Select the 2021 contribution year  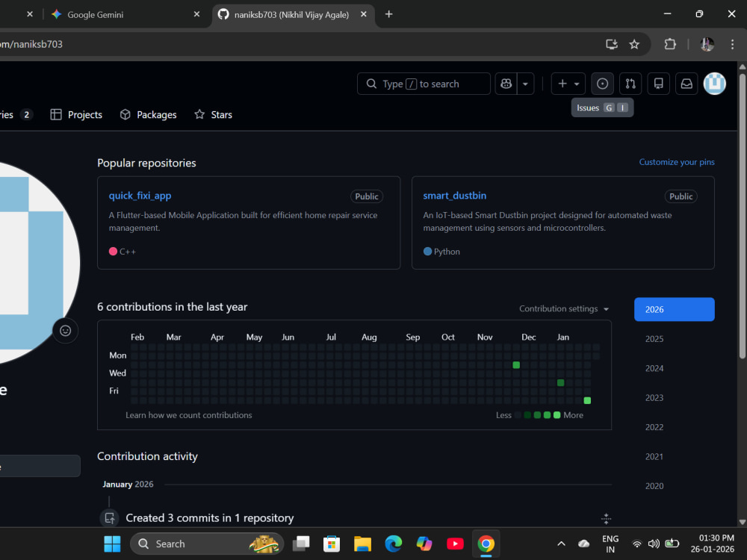point(654,457)
